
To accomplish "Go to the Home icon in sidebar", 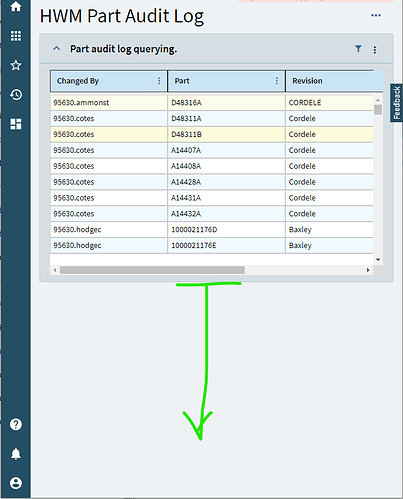I will click(x=16, y=6).
